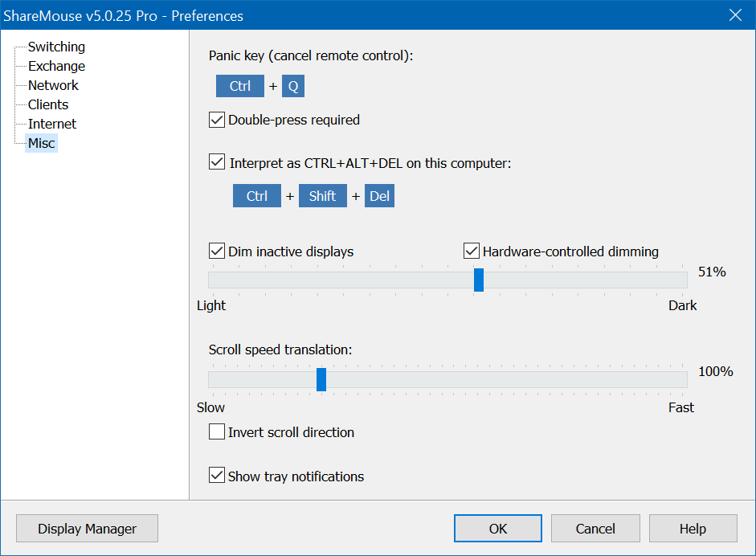Toggle Hardware-controlled dimming checkbox
Viewport: 756px width, 556px height.
pyautogui.click(x=472, y=251)
